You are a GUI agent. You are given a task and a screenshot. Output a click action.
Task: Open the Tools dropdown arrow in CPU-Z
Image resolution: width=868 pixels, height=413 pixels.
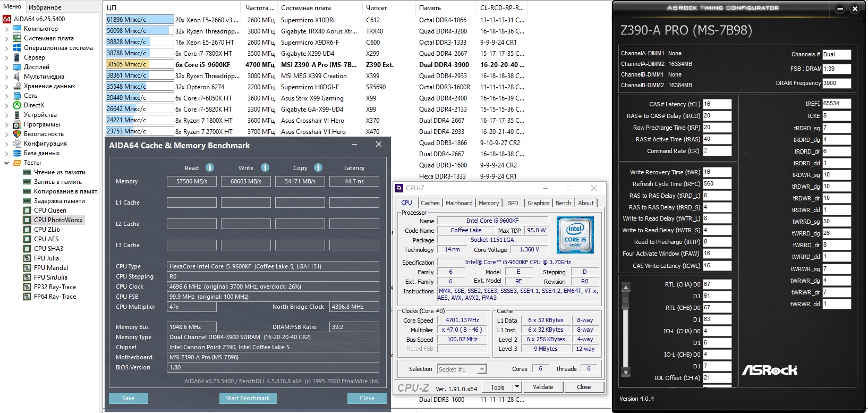(517, 387)
